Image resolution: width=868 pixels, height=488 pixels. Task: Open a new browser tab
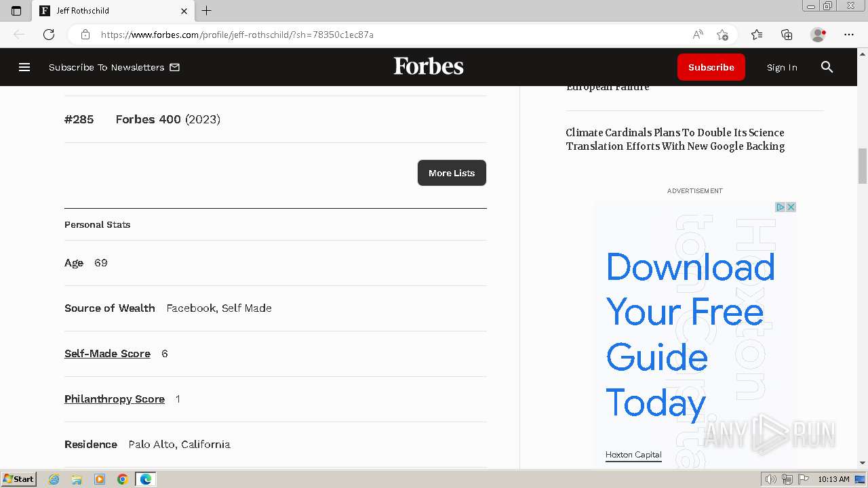tap(207, 11)
